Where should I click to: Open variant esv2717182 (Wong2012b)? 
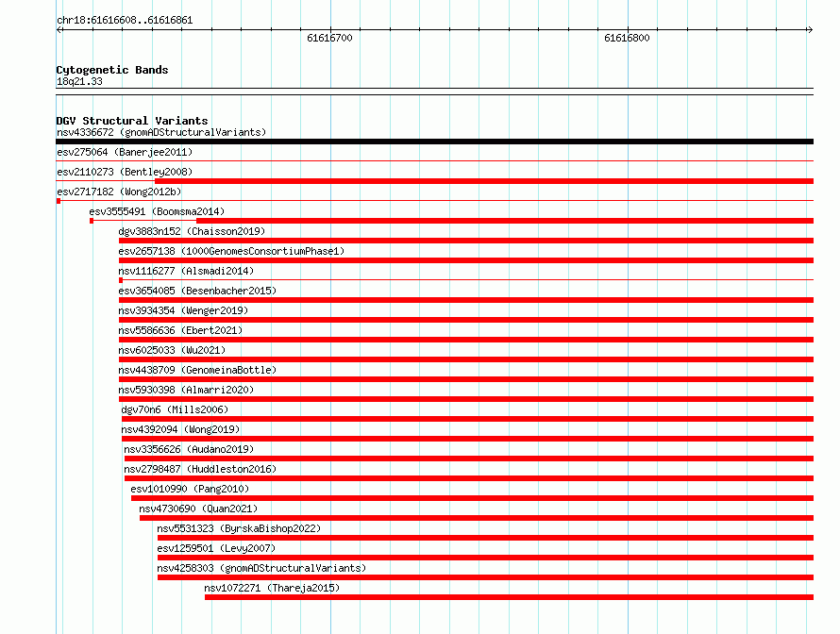click(x=119, y=192)
